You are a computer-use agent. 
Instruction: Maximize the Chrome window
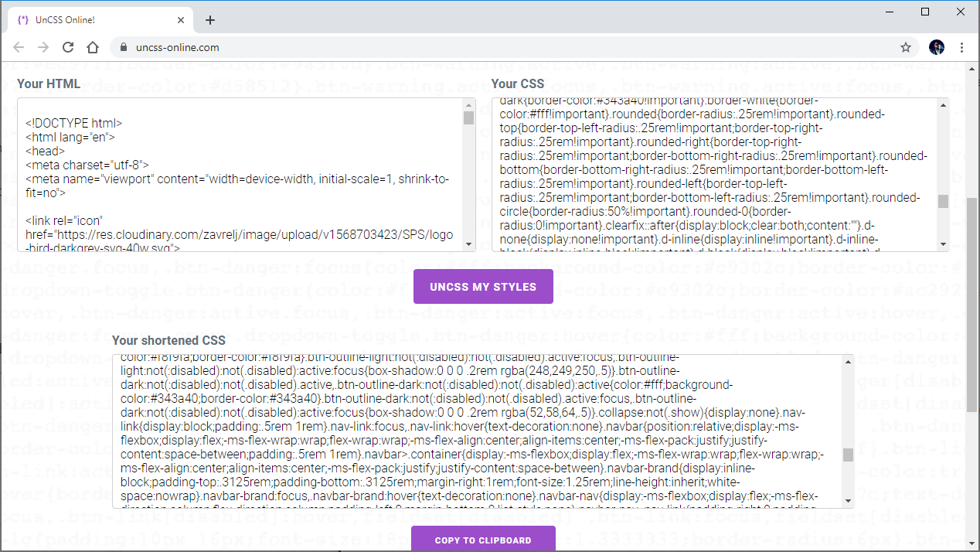pyautogui.click(x=925, y=12)
